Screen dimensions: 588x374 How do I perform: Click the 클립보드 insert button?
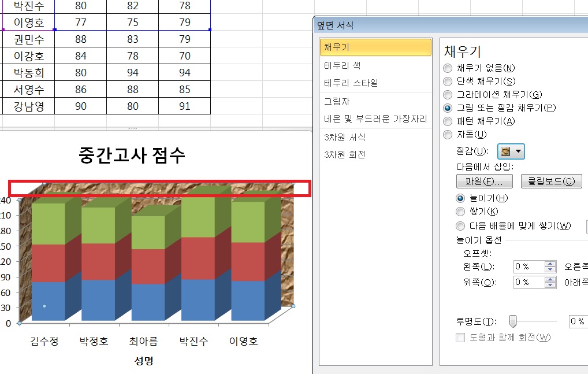551,182
